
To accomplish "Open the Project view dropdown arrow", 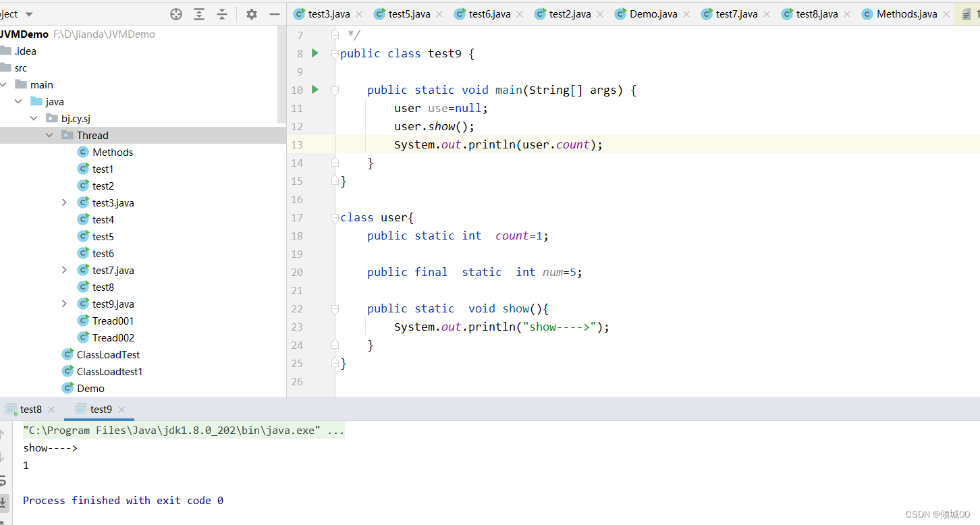I will click(29, 14).
